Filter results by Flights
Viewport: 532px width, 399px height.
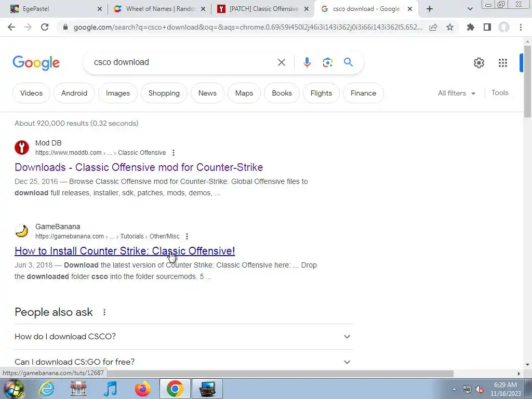(x=321, y=93)
